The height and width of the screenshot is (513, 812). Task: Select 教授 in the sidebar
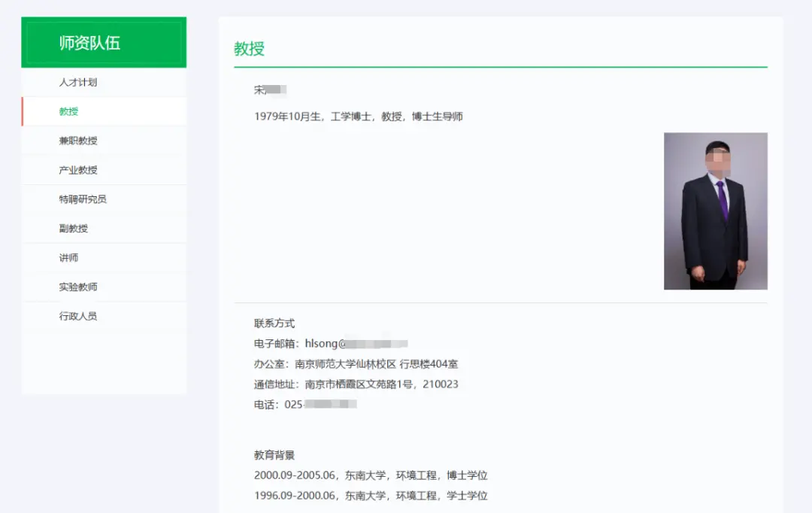click(x=69, y=111)
